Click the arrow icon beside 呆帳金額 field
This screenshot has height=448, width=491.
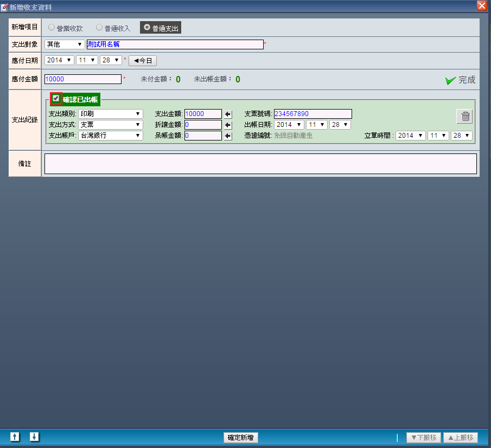(228, 136)
